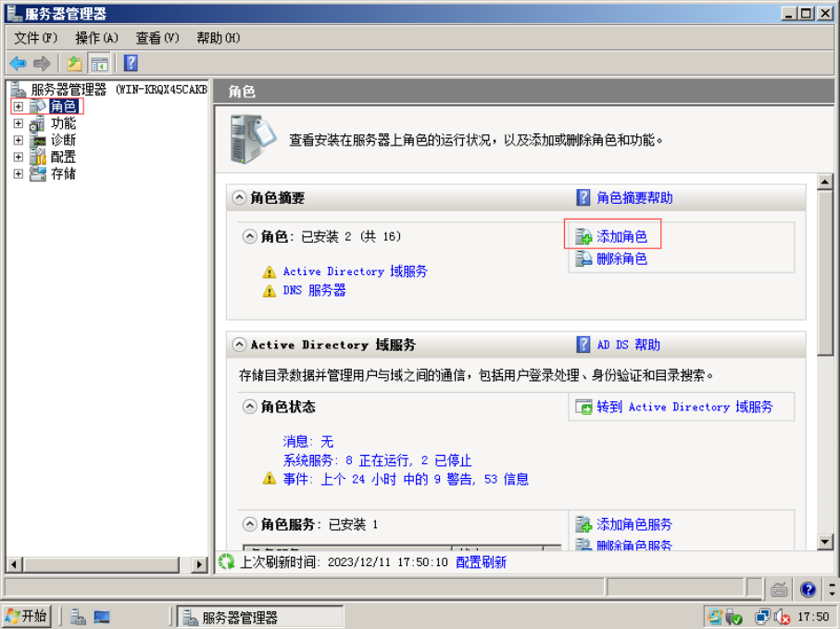
Task: Open the Active Directory 域服务 role link
Action: pyautogui.click(x=356, y=271)
